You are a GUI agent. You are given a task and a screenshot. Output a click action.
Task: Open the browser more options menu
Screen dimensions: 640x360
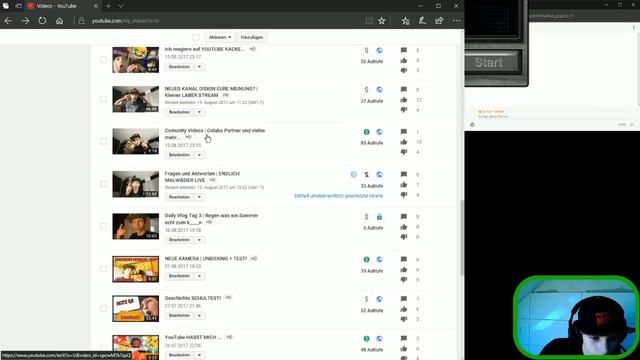pyautogui.click(x=456, y=21)
